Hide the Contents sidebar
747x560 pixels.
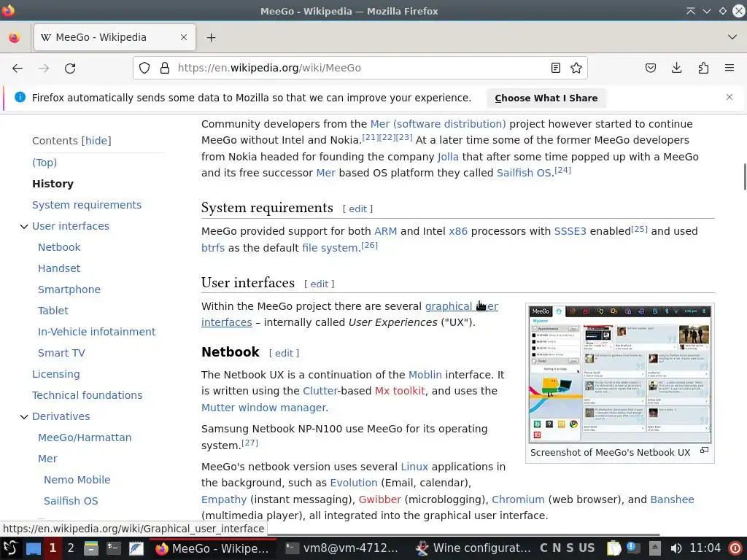(96, 141)
